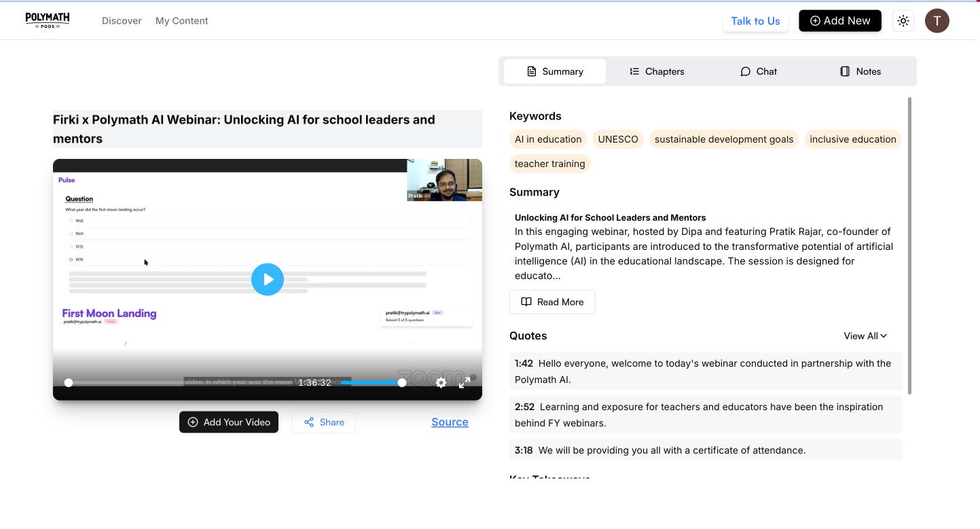This screenshot has height=529, width=980.
Task: Open the Notes tab
Action: coord(860,71)
